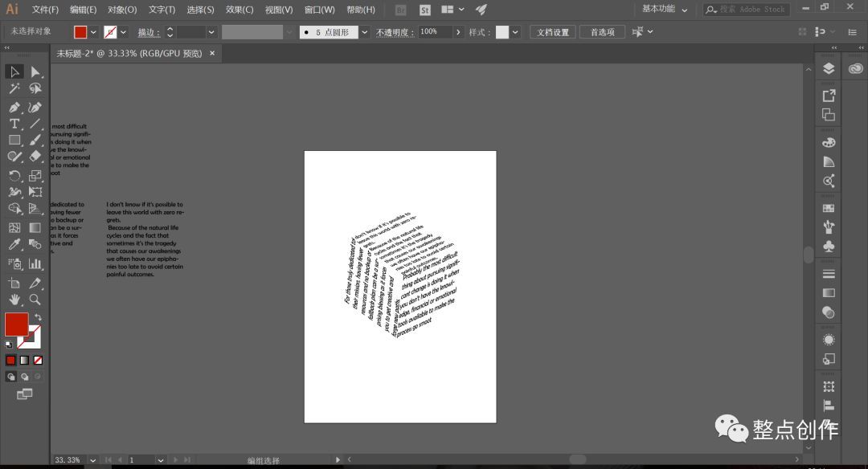Select the Perspective Grid tool
The height and width of the screenshot is (469, 868).
pyautogui.click(x=35, y=209)
